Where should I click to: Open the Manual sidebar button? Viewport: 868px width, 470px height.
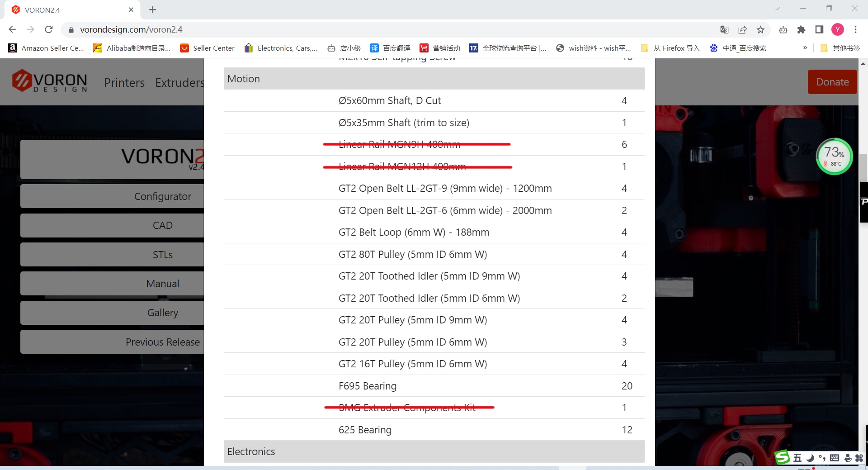click(112, 284)
